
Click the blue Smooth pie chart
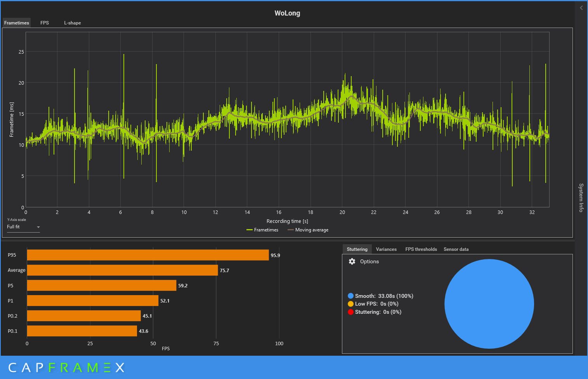tap(489, 304)
